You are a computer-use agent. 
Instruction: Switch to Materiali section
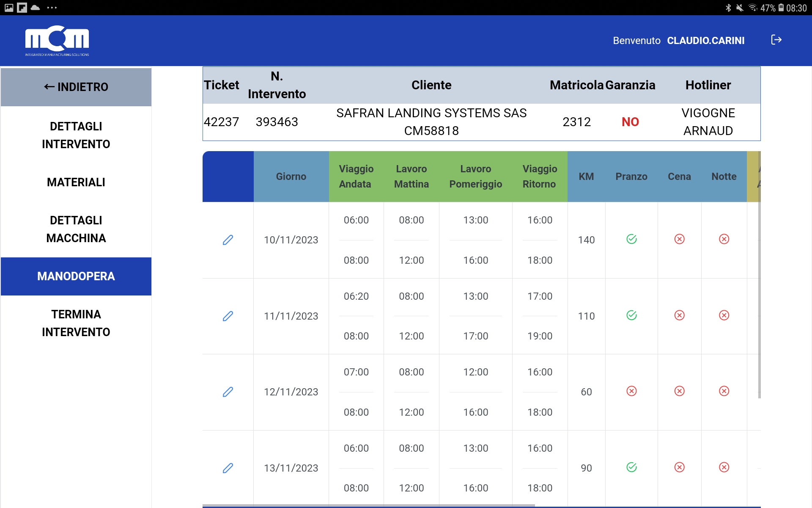(76, 182)
